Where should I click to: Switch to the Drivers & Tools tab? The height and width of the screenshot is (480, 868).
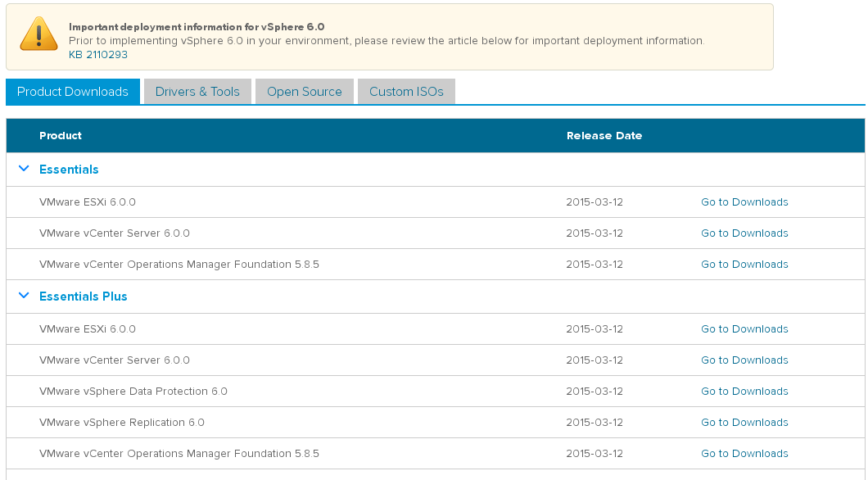point(197,92)
